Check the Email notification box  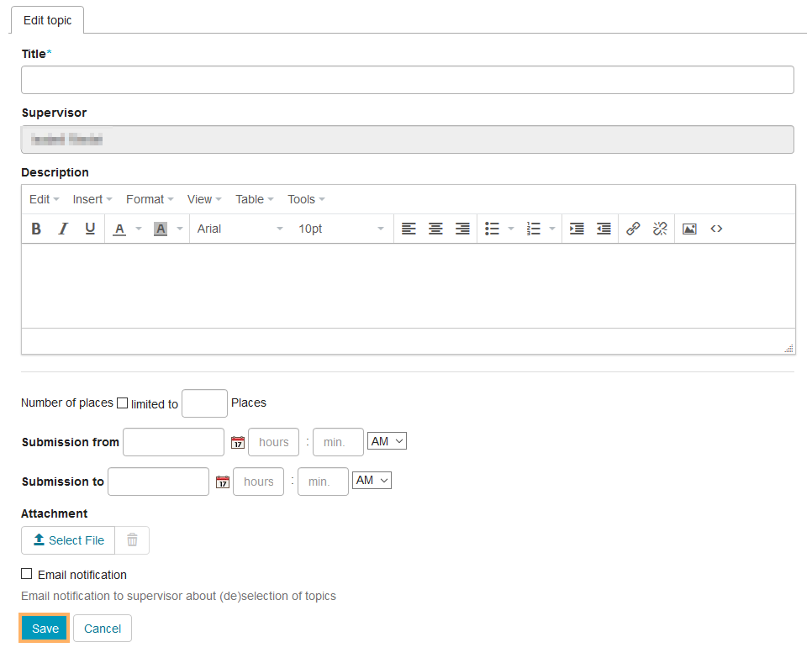pos(27,574)
